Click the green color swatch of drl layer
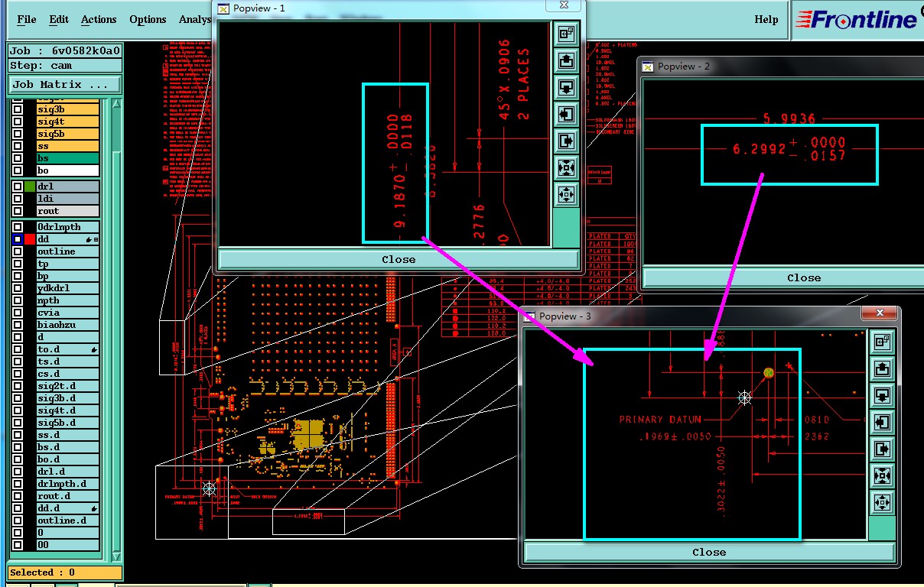This screenshot has width=924, height=587. point(30,186)
